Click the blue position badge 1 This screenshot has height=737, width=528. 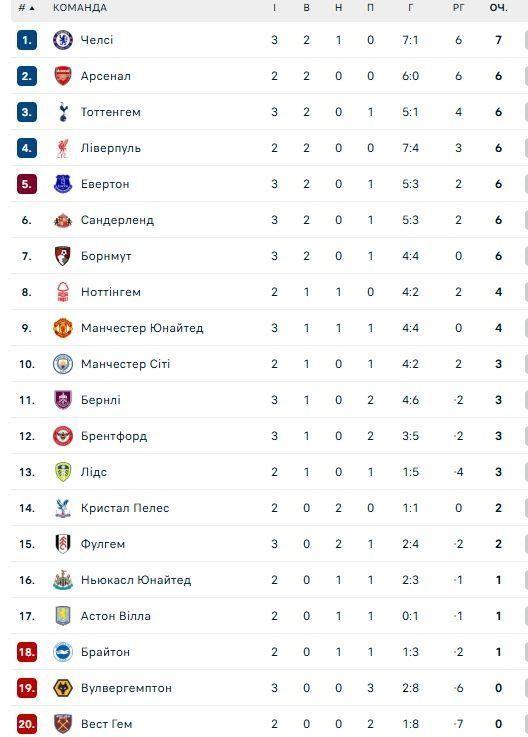(27, 40)
